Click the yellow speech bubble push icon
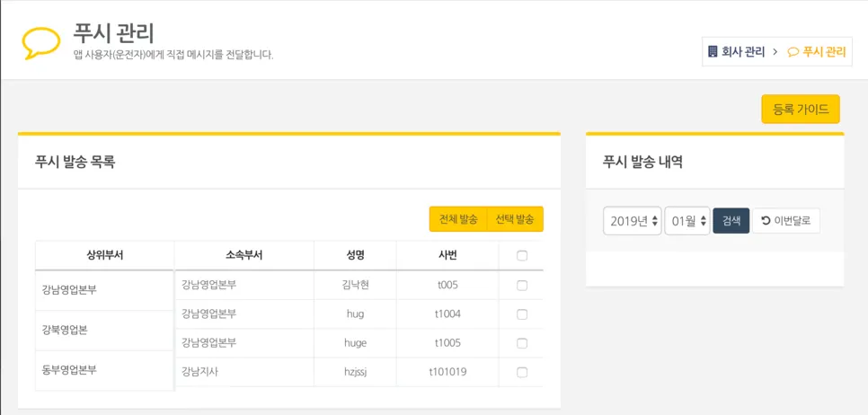Image resolution: width=868 pixels, height=415 pixels. click(x=40, y=41)
